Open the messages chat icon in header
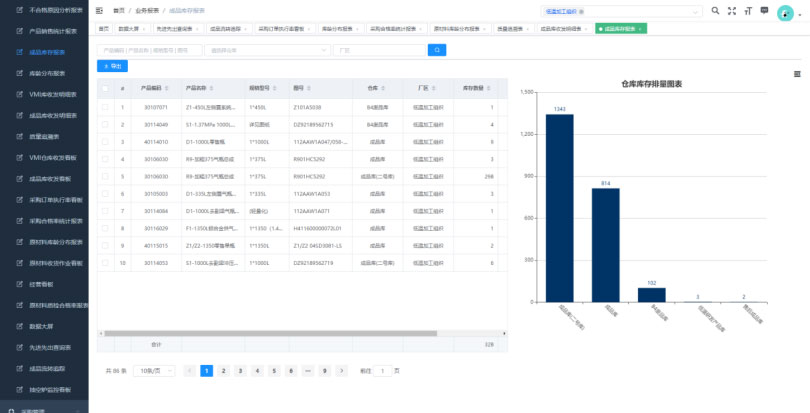Image resolution: width=810 pixels, height=413 pixels. pyautogui.click(x=765, y=10)
